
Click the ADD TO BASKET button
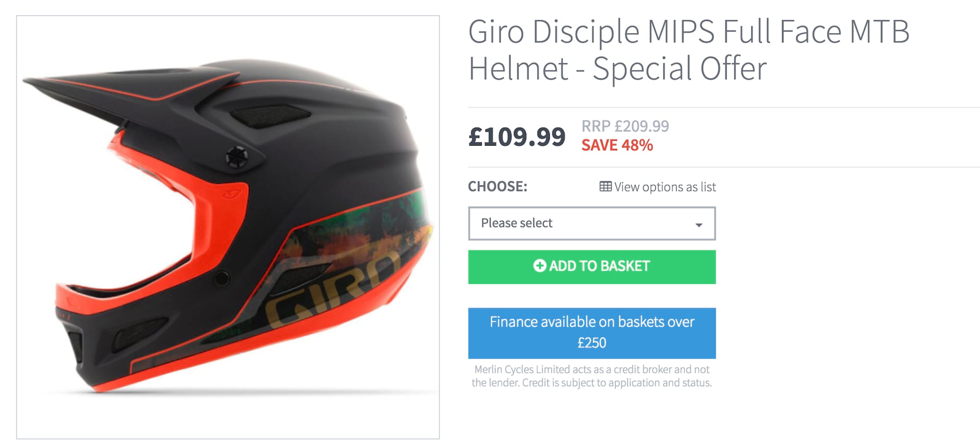tap(592, 267)
